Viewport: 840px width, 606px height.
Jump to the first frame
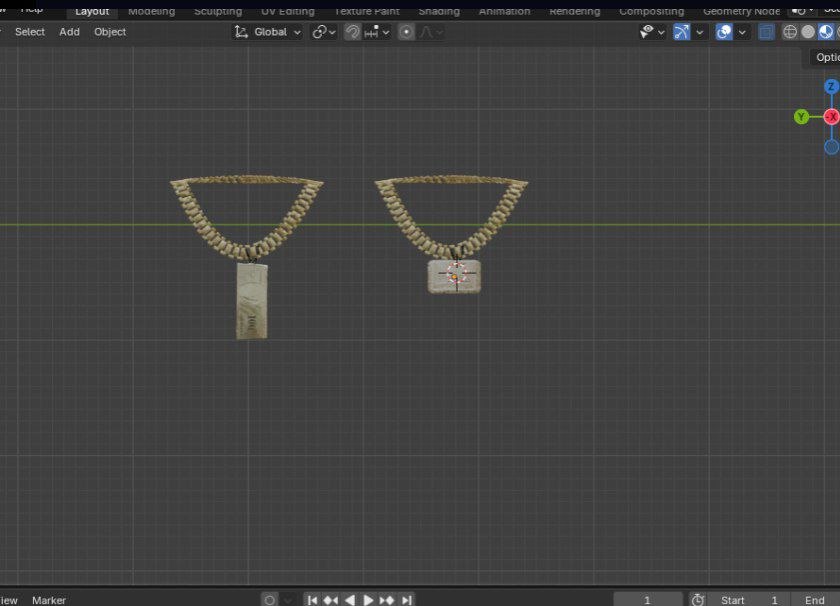point(312,600)
